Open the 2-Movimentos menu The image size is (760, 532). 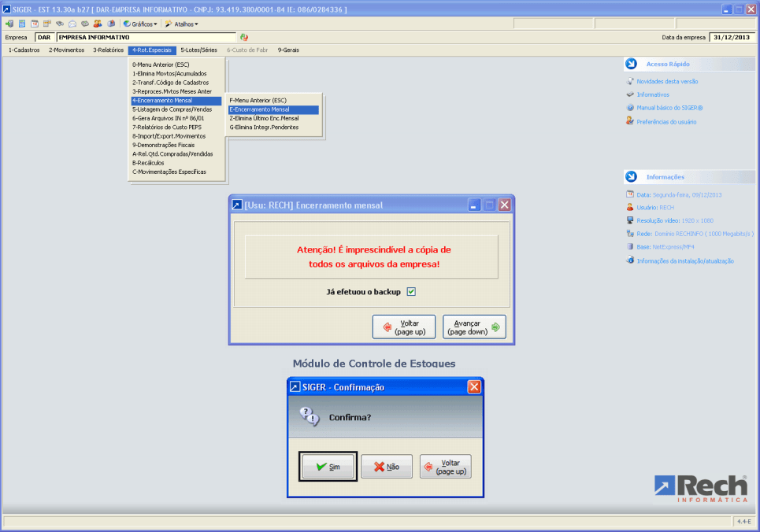coord(66,50)
